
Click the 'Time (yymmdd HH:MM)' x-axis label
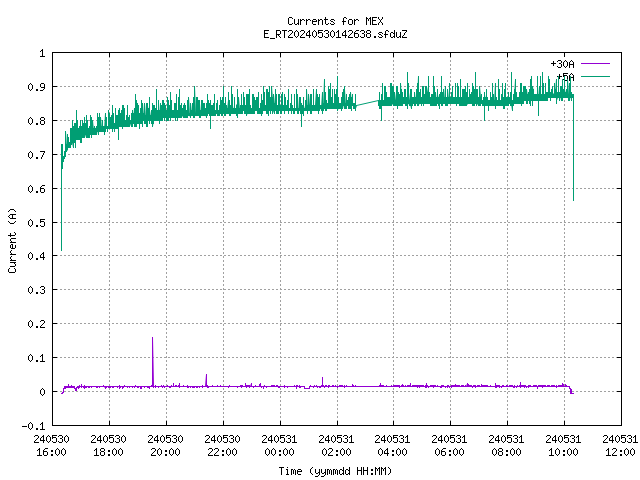coord(335,471)
